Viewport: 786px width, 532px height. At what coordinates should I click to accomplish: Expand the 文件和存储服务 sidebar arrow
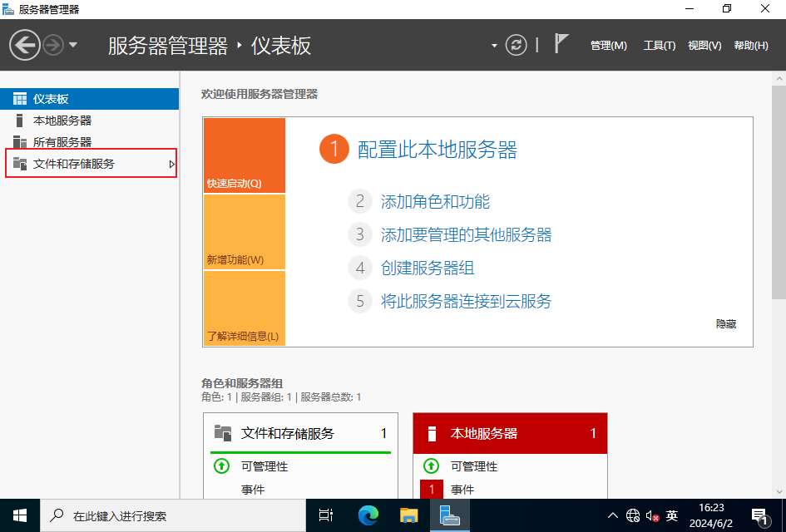tap(171, 165)
